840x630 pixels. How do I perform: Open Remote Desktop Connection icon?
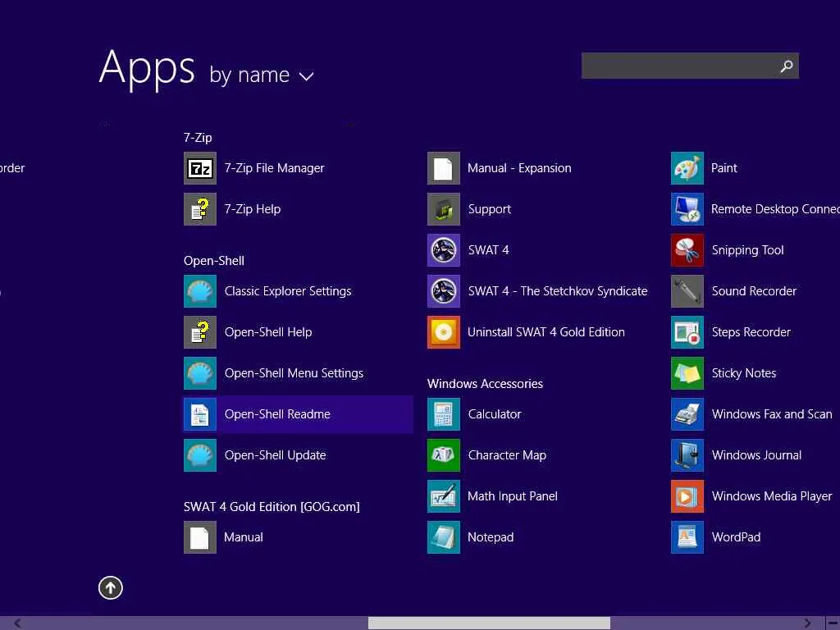(x=687, y=209)
